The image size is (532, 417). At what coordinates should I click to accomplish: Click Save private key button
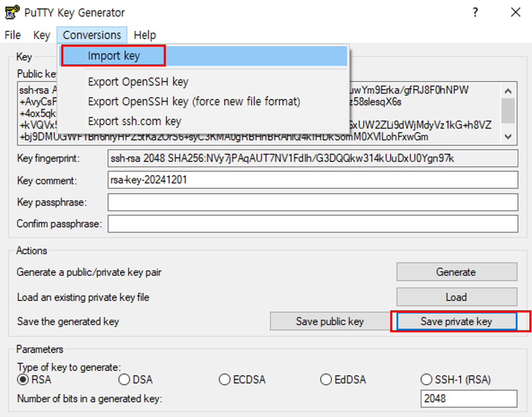click(x=457, y=321)
